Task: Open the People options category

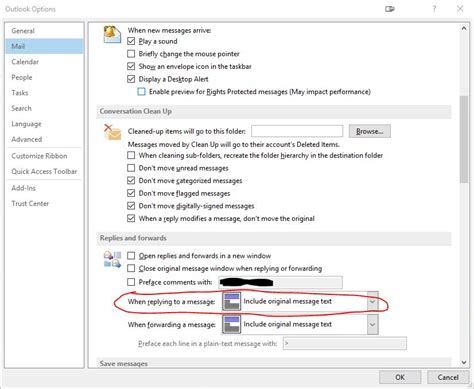Action: tap(45, 77)
